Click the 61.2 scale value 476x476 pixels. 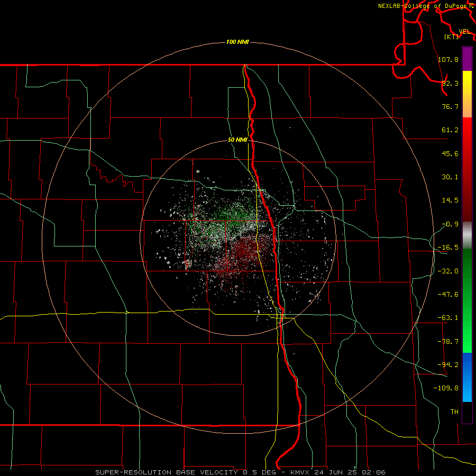pyautogui.click(x=450, y=130)
